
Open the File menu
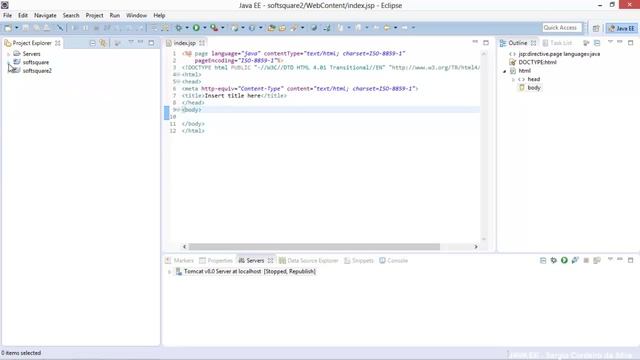7,16
